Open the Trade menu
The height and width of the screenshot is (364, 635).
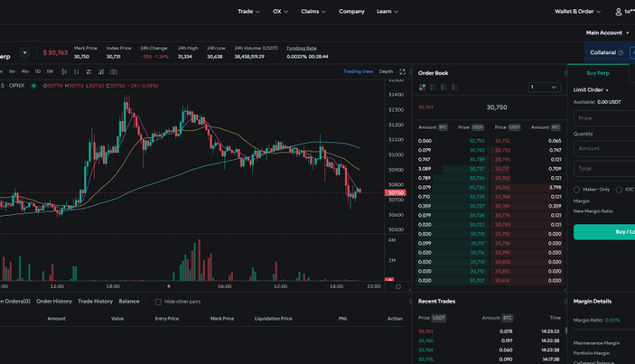[249, 12]
